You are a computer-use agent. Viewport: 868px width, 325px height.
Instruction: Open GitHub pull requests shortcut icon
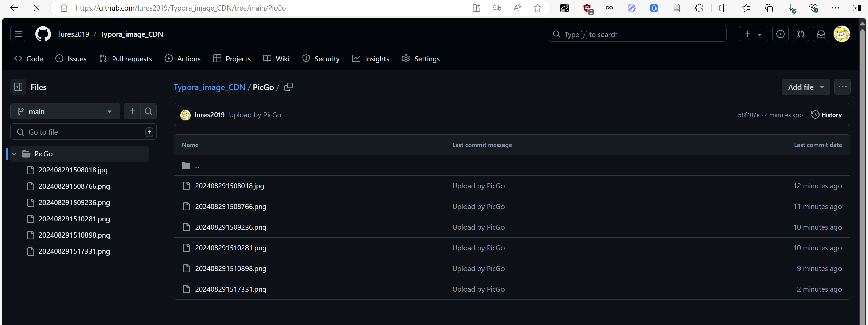[801, 34]
